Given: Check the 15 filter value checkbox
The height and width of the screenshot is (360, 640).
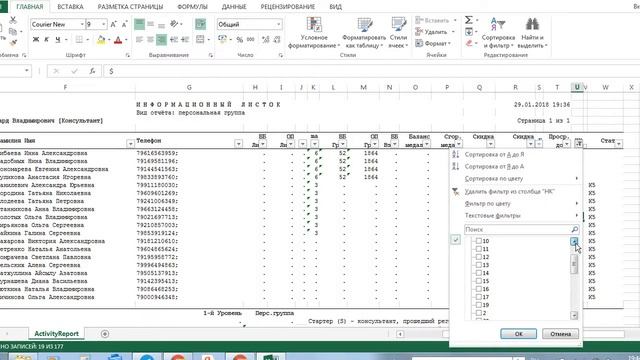Looking at the screenshot, I should click(479, 281).
